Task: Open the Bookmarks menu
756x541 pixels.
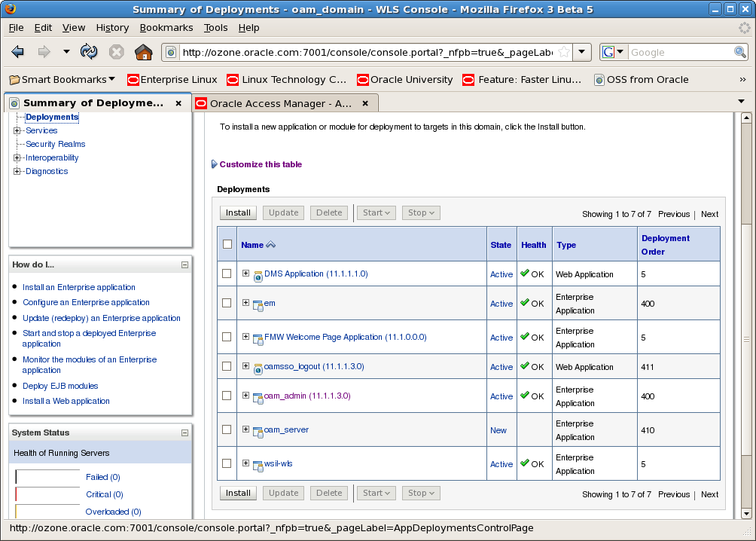Action: pos(166,28)
